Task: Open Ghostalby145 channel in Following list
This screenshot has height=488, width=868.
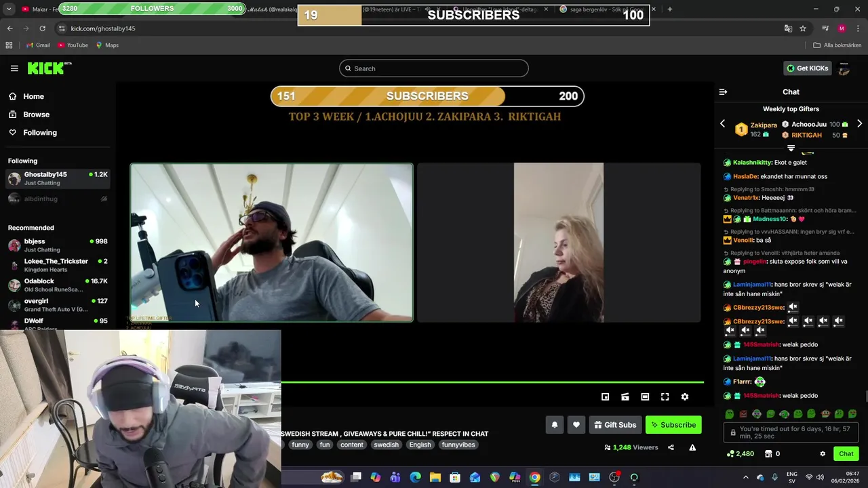Action: [58, 178]
